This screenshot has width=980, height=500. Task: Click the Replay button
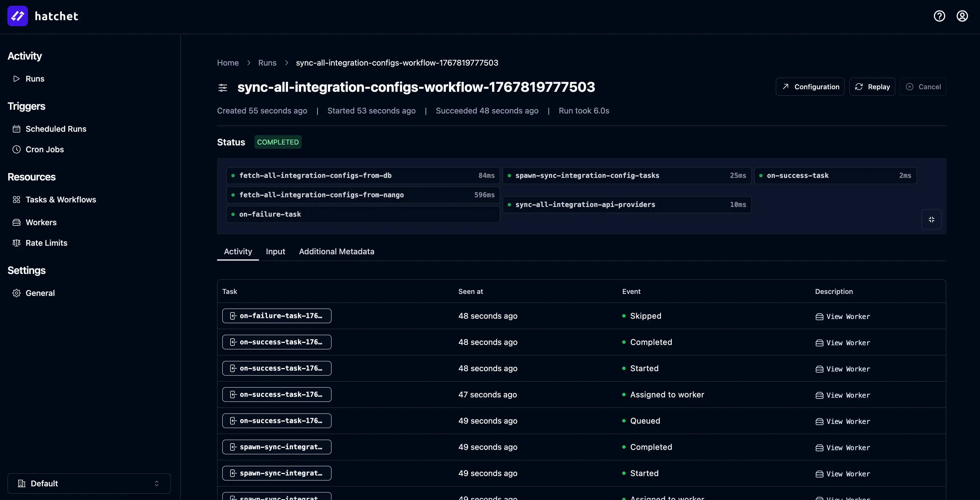(872, 86)
